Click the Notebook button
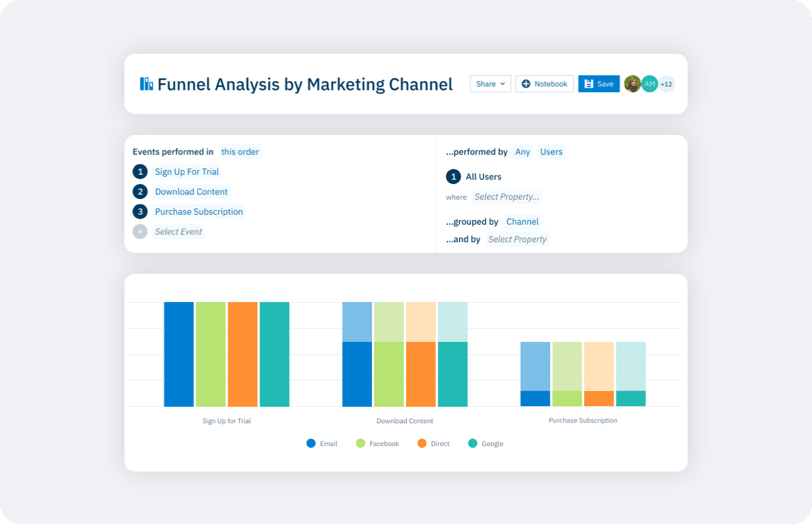 (545, 84)
